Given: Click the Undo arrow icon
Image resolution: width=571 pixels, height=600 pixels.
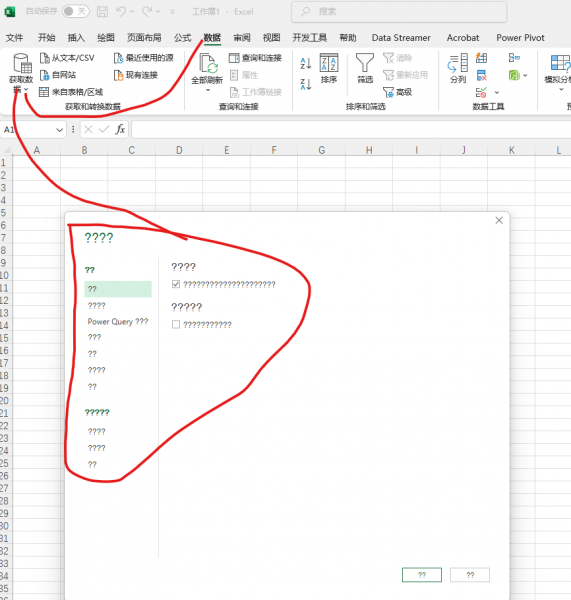Looking at the screenshot, I should point(121,11).
